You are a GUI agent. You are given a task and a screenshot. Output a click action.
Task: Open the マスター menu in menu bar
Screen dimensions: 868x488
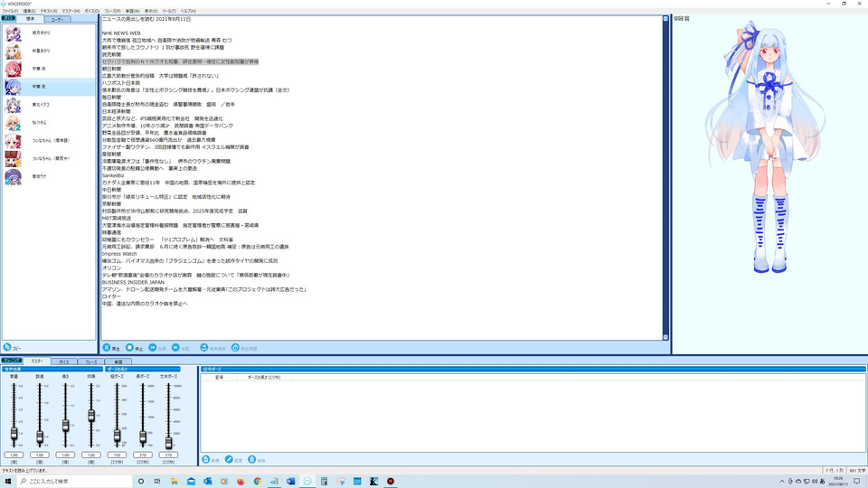click(71, 11)
